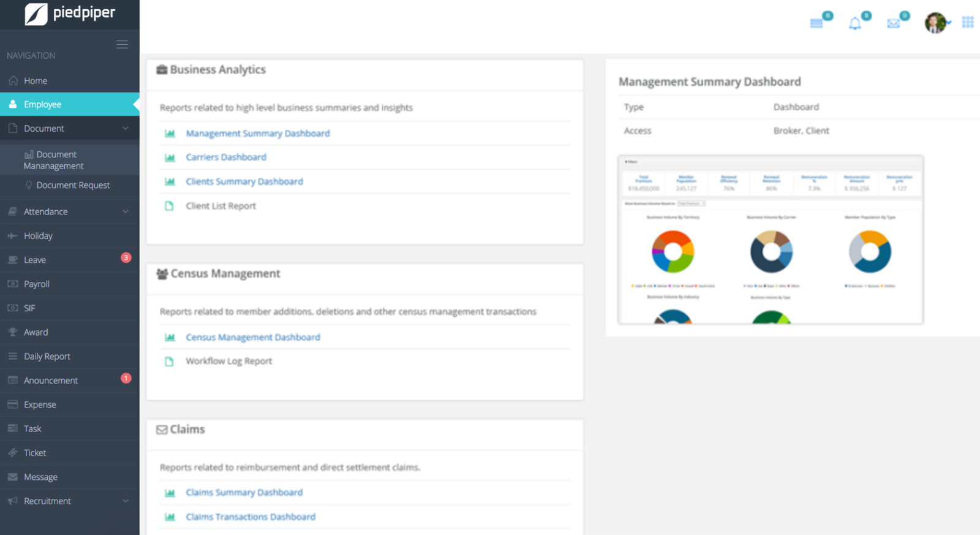Open the mail envelope icon in header
The width and height of the screenshot is (980, 535).
pos(893,24)
